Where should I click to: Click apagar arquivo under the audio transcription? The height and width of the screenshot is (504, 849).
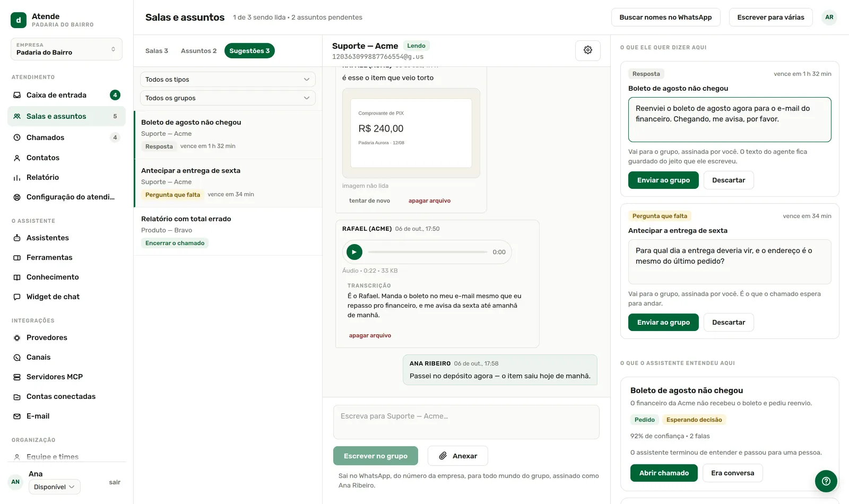(370, 335)
